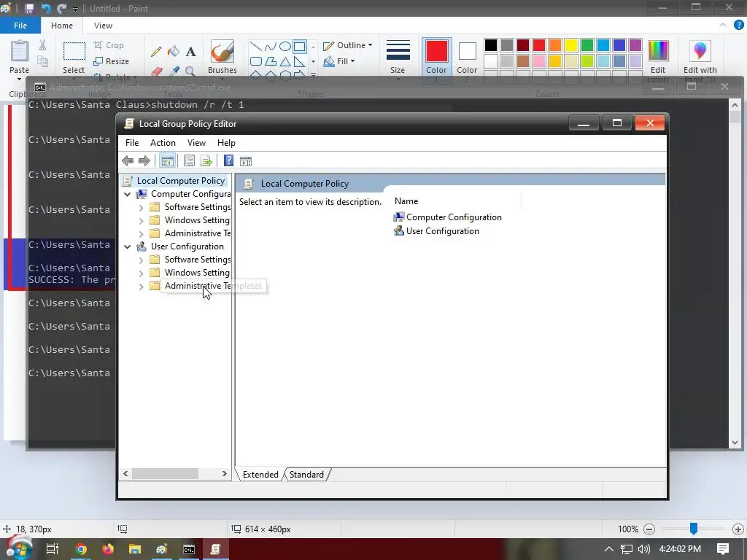The width and height of the screenshot is (747, 560).
Task: Switch to the Standard tab
Action: coord(306,475)
